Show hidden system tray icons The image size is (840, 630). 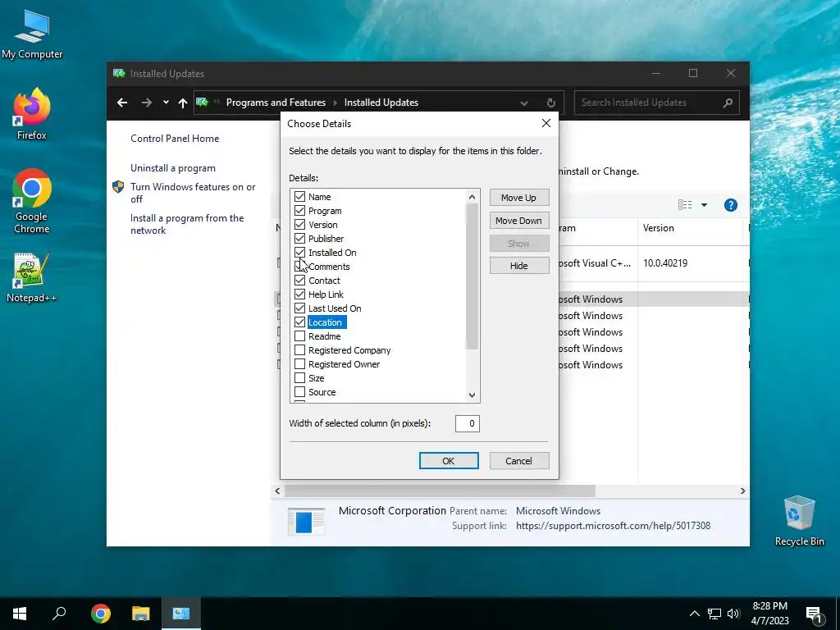[694, 614]
